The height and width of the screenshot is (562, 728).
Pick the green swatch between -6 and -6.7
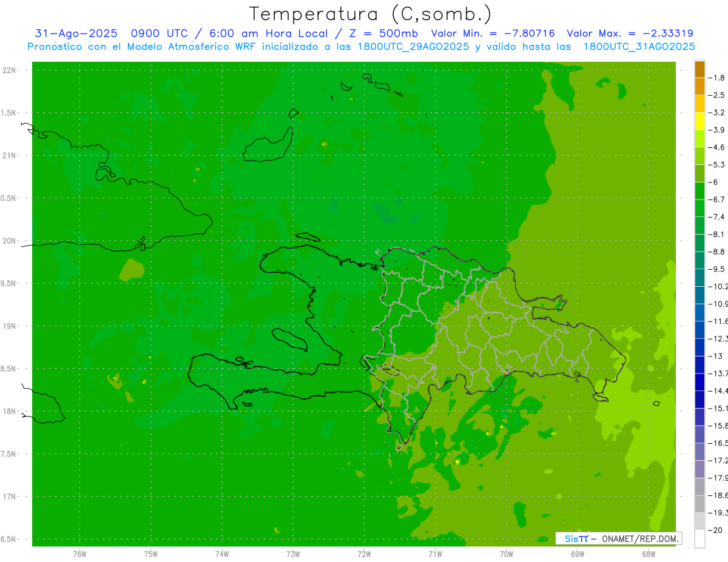(x=699, y=191)
